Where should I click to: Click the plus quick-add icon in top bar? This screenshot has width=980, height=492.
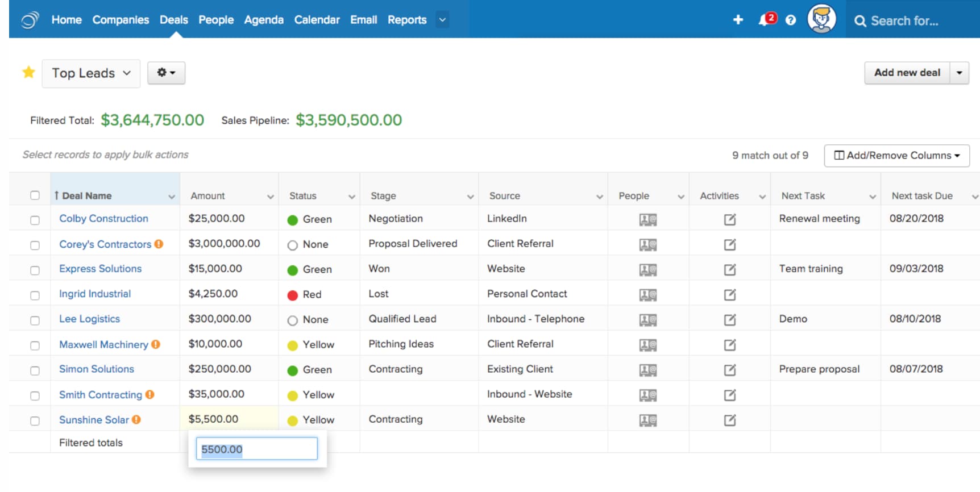[x=738, y=20]
